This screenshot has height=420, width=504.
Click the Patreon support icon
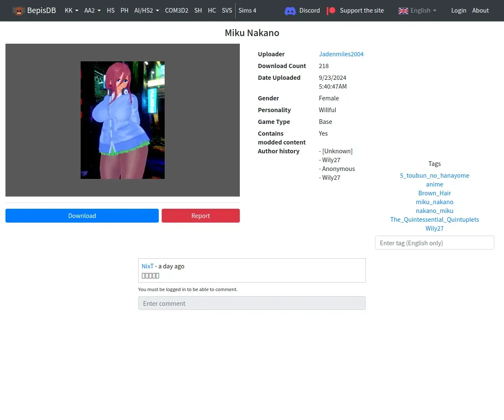(331, 10)
